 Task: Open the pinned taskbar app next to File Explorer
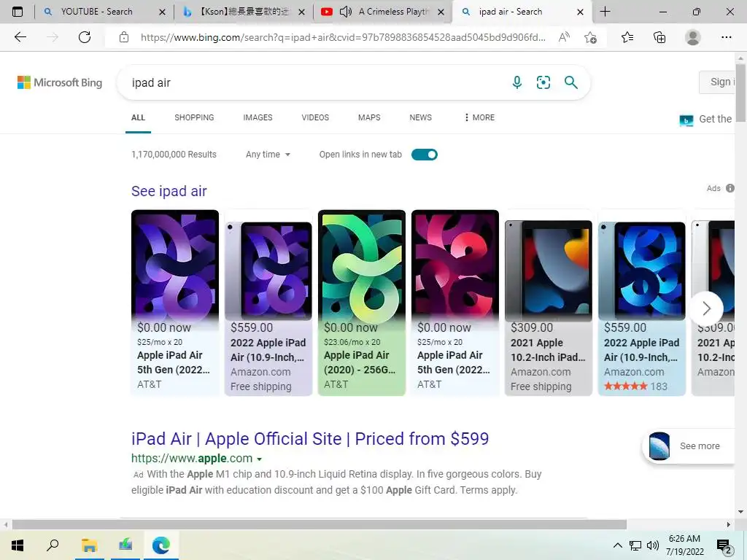tap(125, 545)
